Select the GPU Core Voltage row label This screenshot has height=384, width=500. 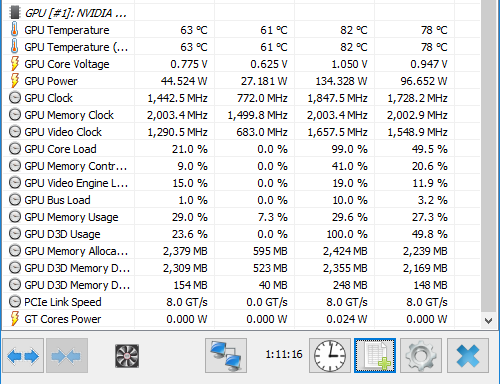point(67,64)
